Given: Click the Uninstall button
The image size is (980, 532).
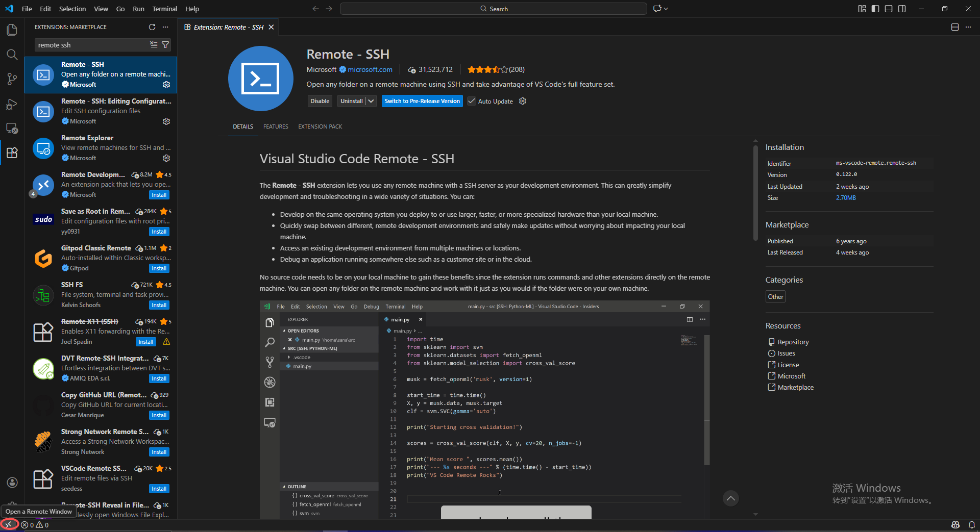Looking at the screenshot, I should pos(352,101).
